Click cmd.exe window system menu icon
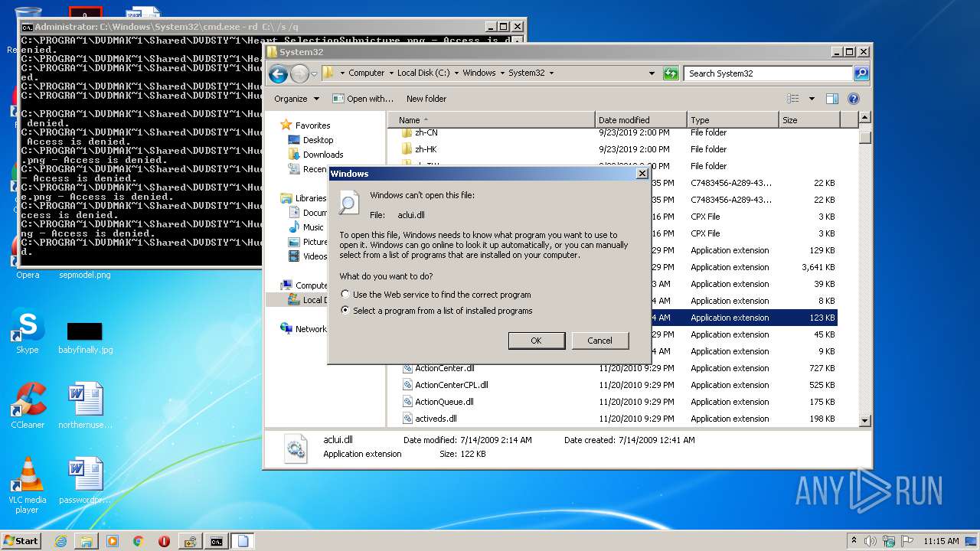This screenshot has width=980, height=551. pos(27,27)
